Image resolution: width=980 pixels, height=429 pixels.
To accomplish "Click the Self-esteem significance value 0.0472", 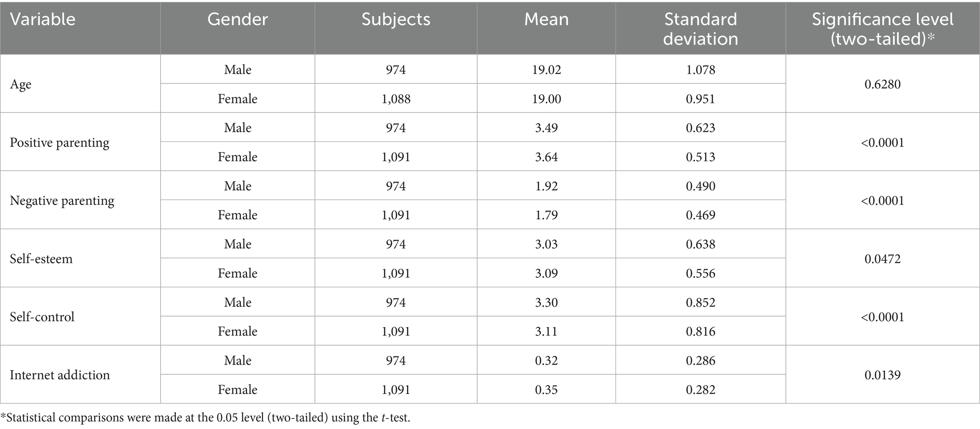I will pos(882,259).
